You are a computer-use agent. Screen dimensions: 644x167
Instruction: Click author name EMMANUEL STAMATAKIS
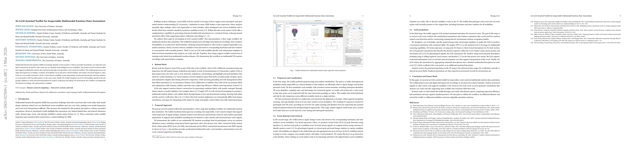[29, 47]
